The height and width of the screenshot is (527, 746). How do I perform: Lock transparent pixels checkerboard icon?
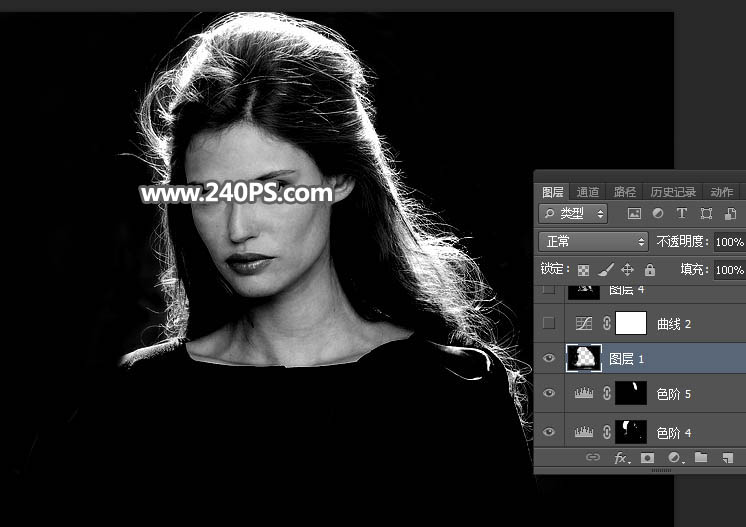(x=583, y=270)
